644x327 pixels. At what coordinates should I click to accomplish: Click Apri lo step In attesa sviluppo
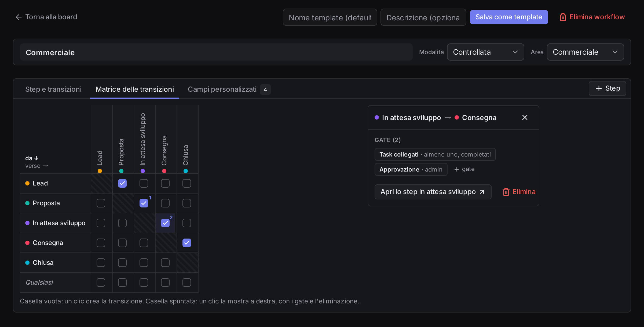[433, 192]
